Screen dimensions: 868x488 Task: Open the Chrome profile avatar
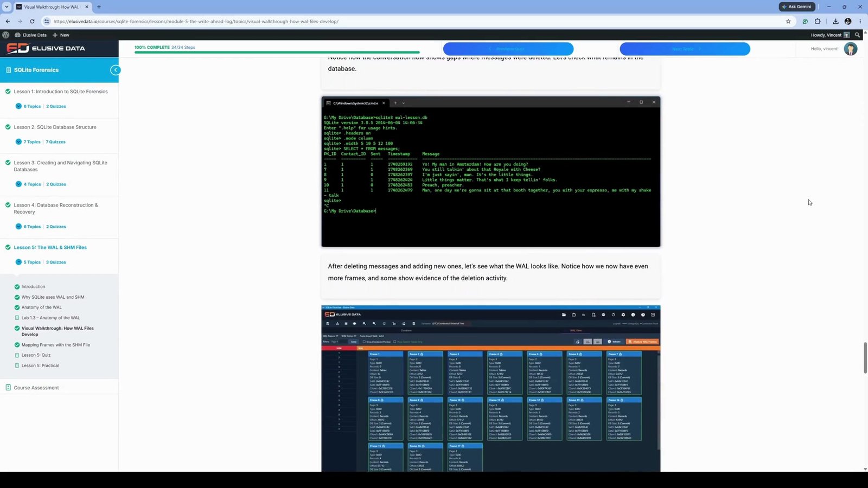848,21
